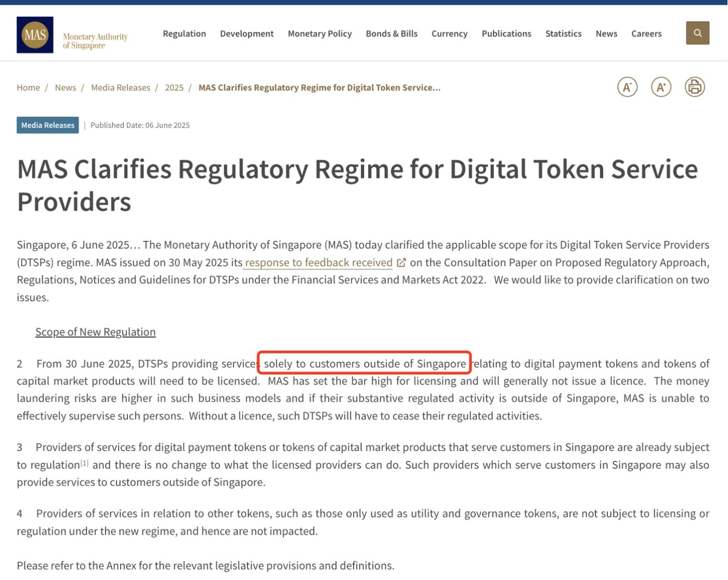Open the Currency menu

click(x=449, y=34)
